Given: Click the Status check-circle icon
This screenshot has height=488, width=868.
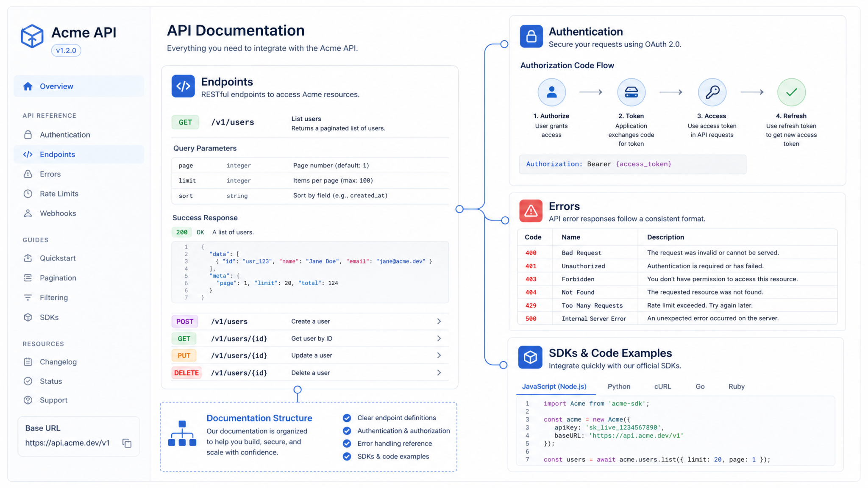Looking at the screenshot, I should click(x=28, y=381).
